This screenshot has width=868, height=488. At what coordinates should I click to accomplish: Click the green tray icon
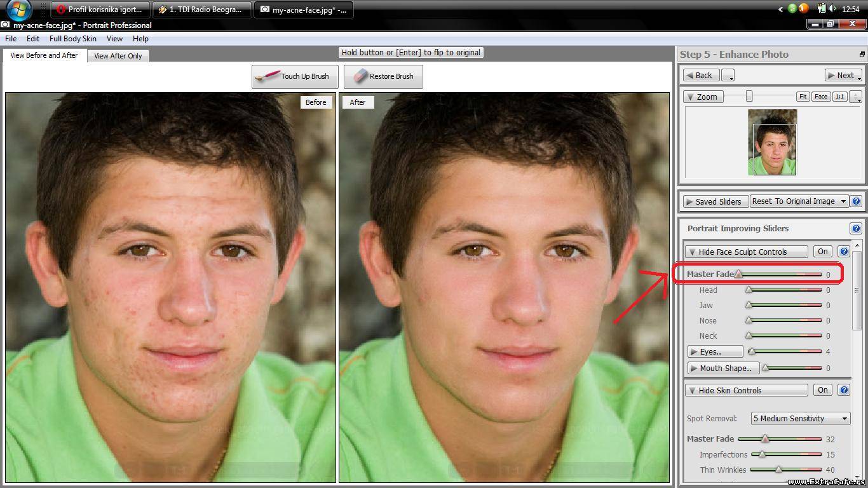[792, 9]
